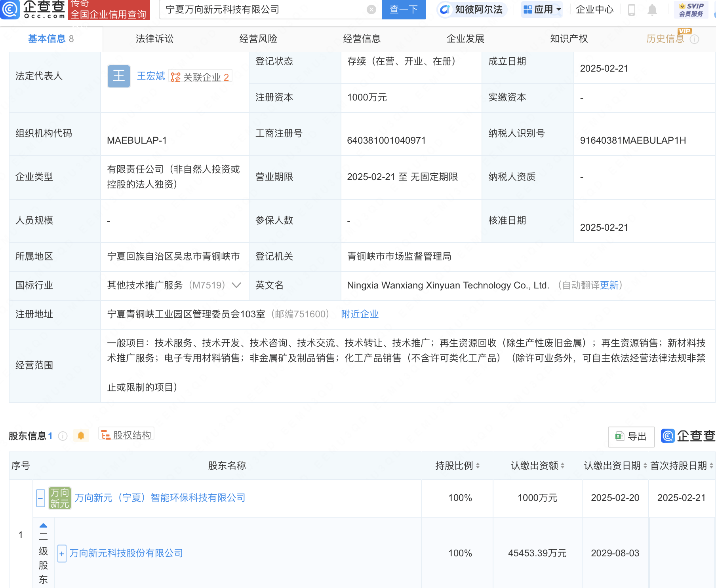
Task: Open the notification bell in header
Action: point(652,9)
